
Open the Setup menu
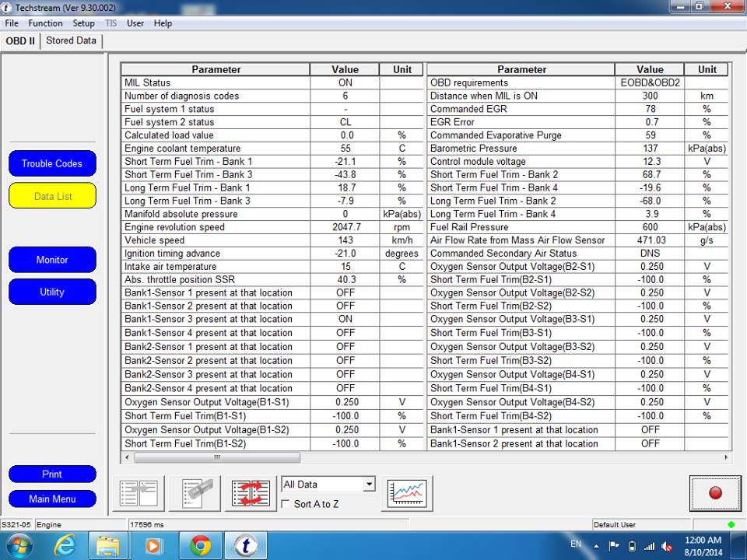tap(83, 23)
